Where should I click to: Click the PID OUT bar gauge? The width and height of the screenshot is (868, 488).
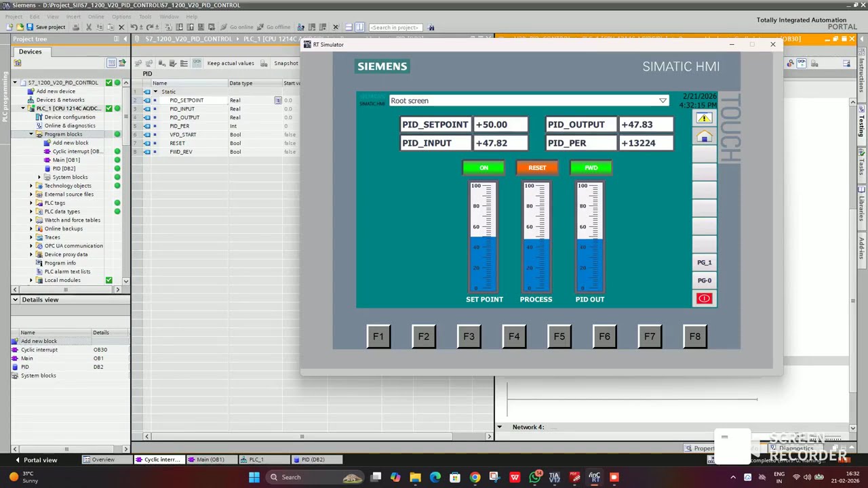(590, 237)
